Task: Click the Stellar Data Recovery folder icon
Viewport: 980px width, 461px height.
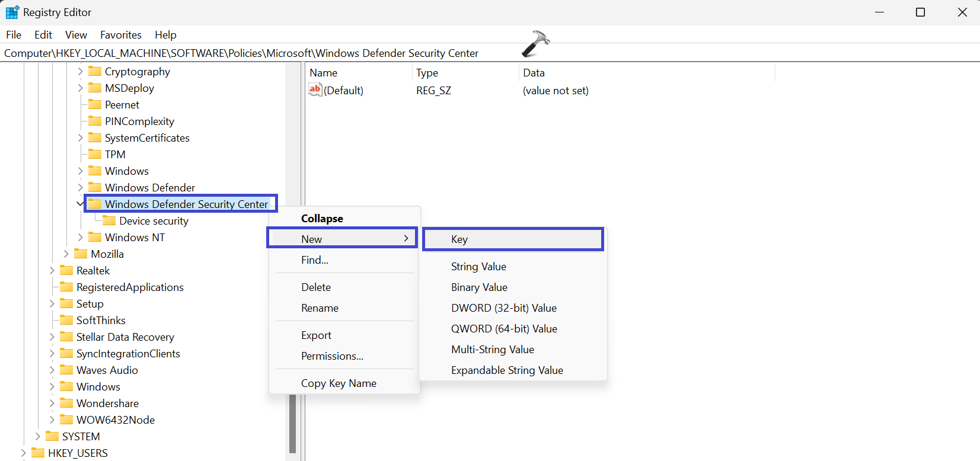Action: pyautogui.click(x=66, y=337)
